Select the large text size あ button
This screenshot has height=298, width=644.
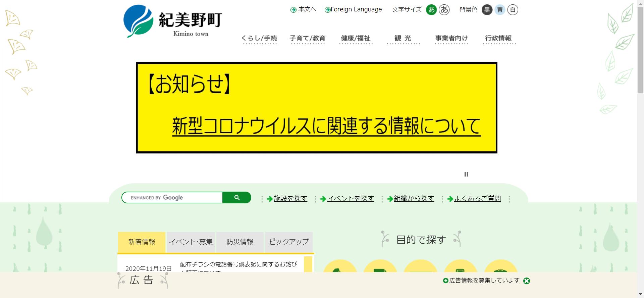coord(444,10)
